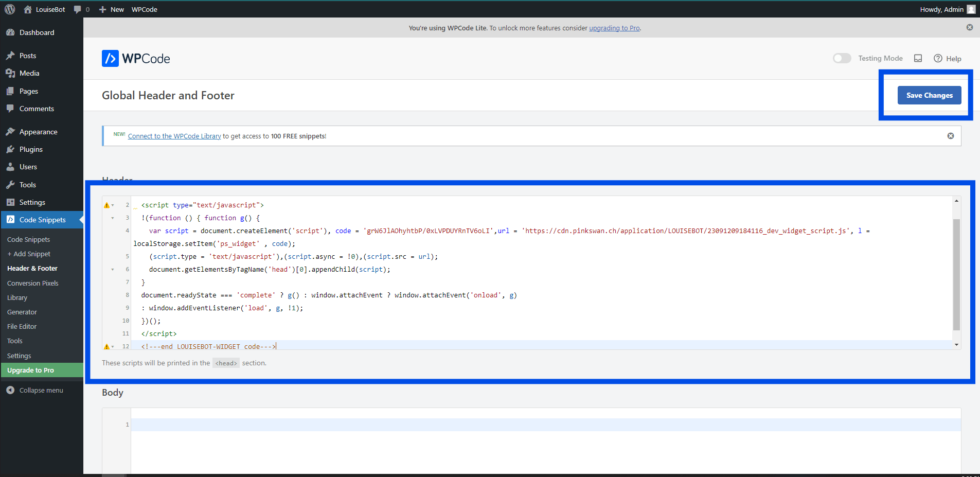Click Upgrade to Pro in sidebar

click(42, 370)
